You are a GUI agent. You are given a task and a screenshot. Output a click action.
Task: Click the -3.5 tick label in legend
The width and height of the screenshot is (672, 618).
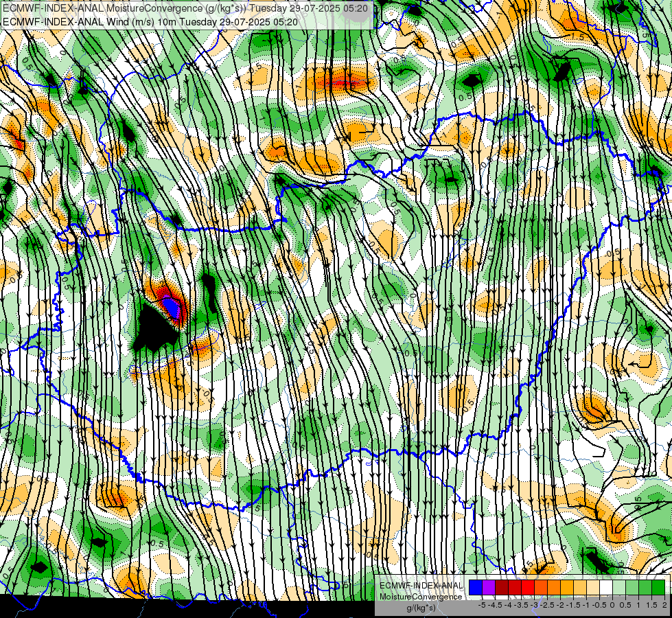coord(521,605)
